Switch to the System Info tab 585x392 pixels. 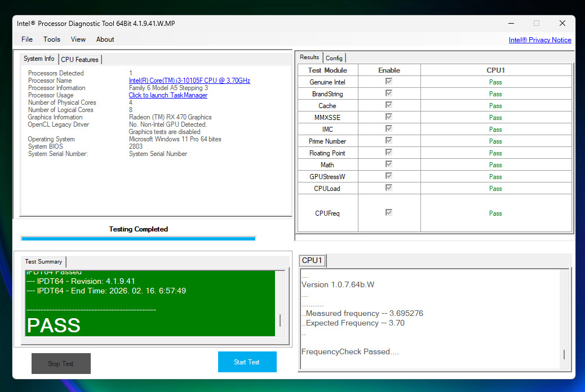39,59
